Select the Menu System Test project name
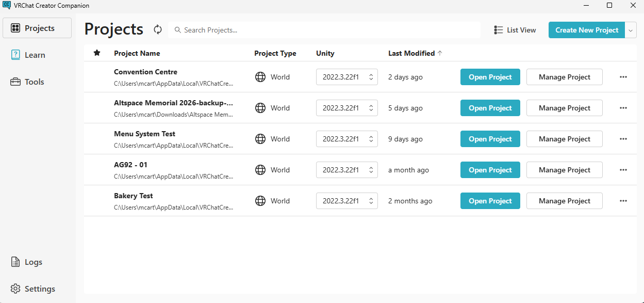The image size is (644, 303). (x=144, y=134)
